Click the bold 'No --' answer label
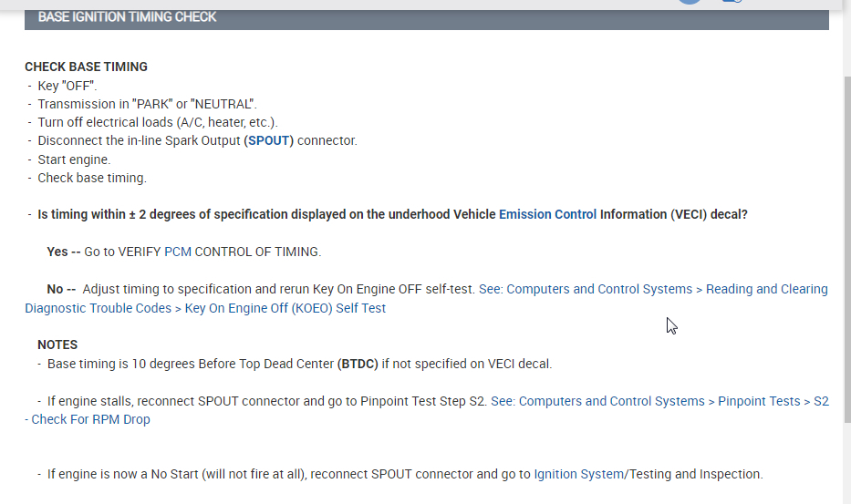851x504 pixels. [x=61, y=289]
